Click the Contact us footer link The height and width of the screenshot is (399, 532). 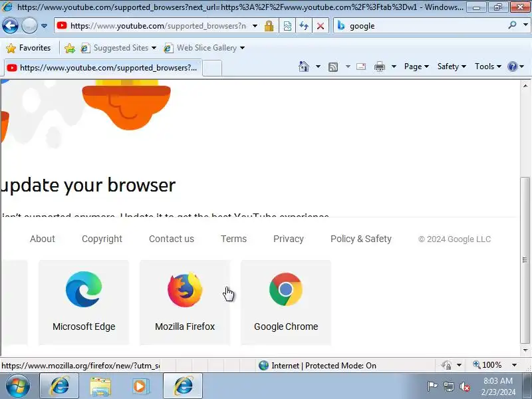click(172, 239)
